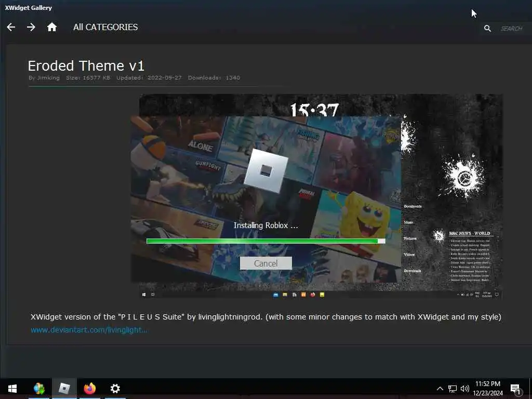Click Pictures shortcut in theme preview
Image resolution: width=532 pixels, height=399 pixels.
[x=410, y=238]
